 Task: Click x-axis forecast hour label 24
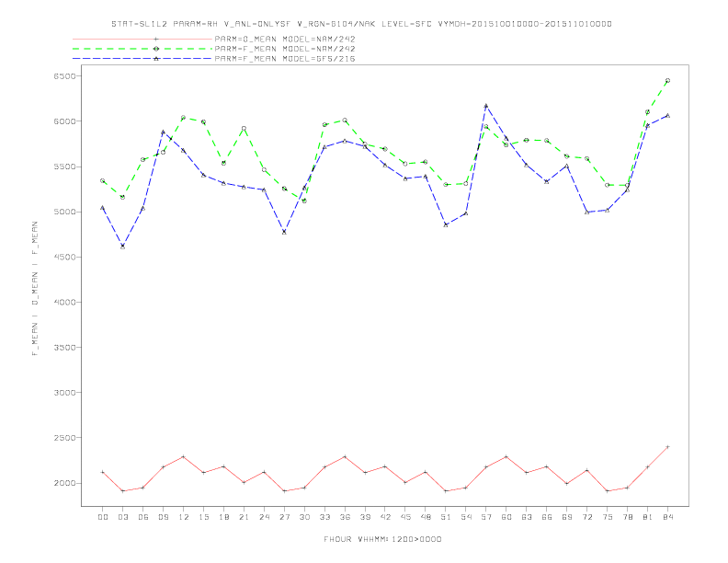point(264,517)
